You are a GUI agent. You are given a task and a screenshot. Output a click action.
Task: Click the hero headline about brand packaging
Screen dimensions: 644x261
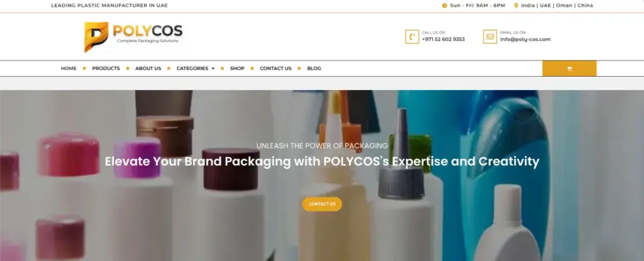coord(322,162)
